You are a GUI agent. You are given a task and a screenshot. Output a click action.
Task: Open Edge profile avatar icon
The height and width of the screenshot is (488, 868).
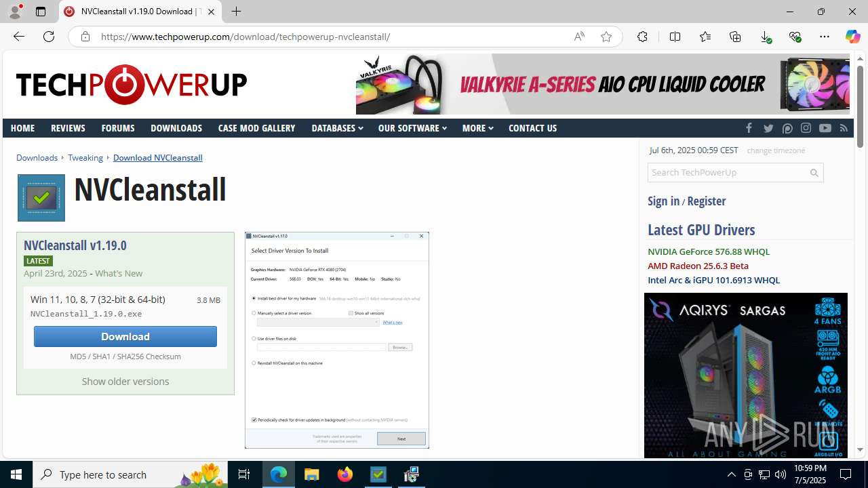point(15,12)
